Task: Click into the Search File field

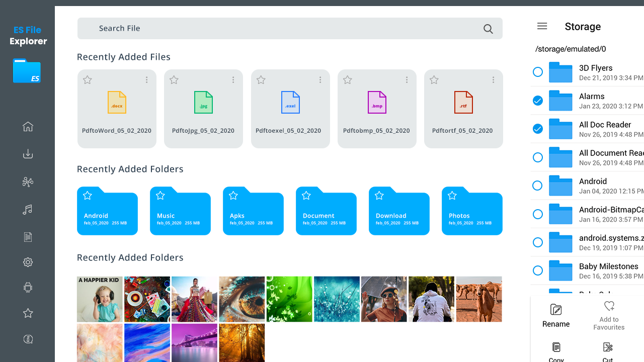Action: click(x=282, y=29)
